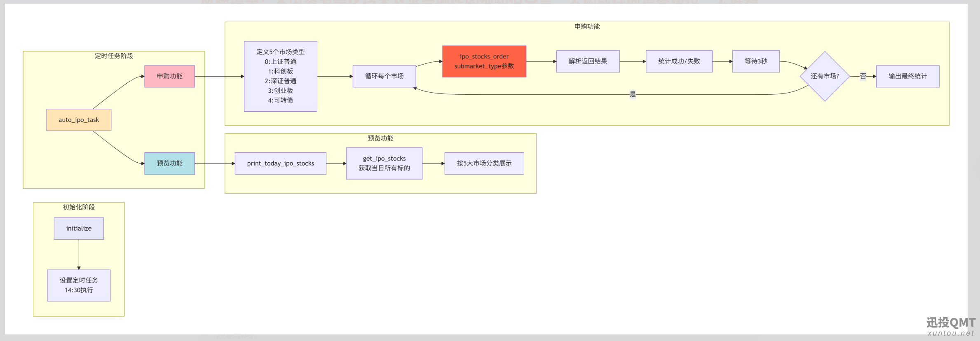The height and width of the screenshot is (341, 980).
Task: Click the 初始化阶段 group title
Action: click(79, 207)
